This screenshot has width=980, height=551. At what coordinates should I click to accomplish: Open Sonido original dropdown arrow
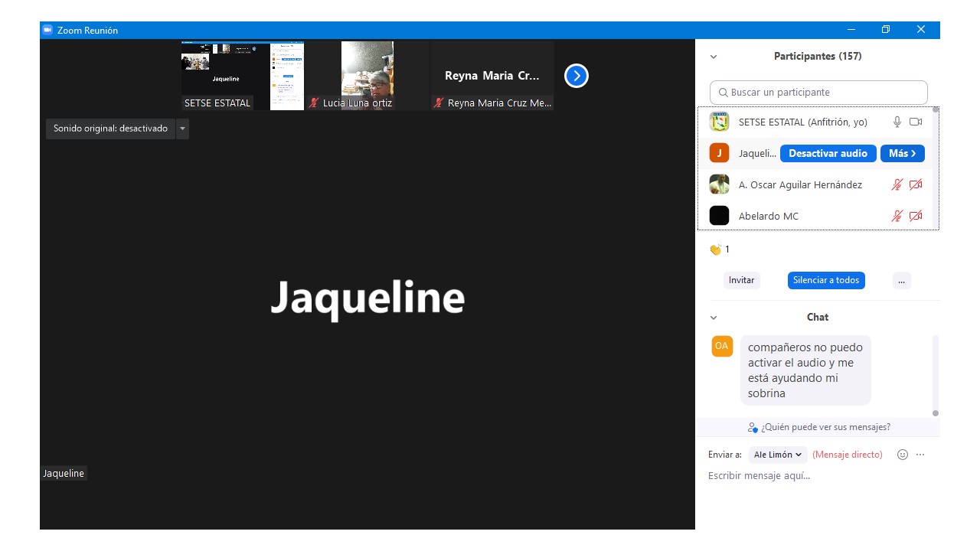[182, 129]
